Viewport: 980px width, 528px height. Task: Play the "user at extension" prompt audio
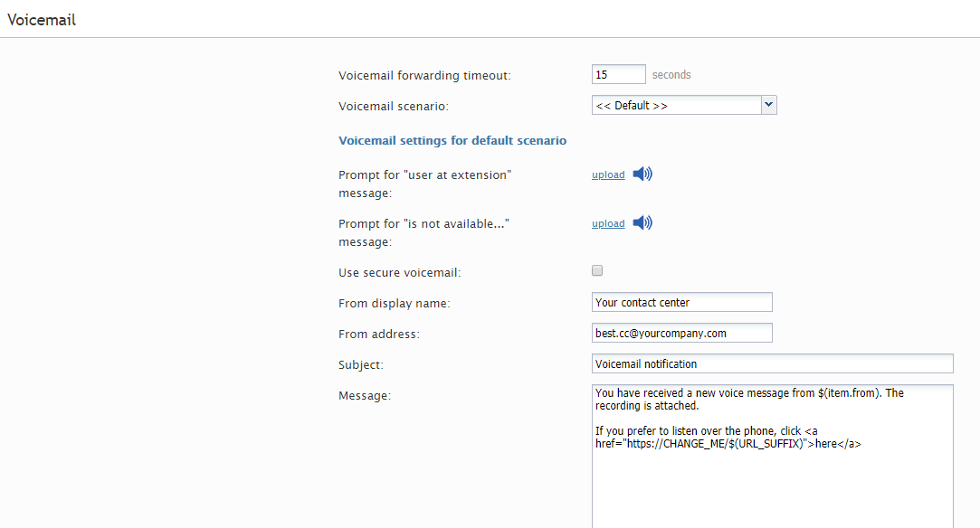642,174
